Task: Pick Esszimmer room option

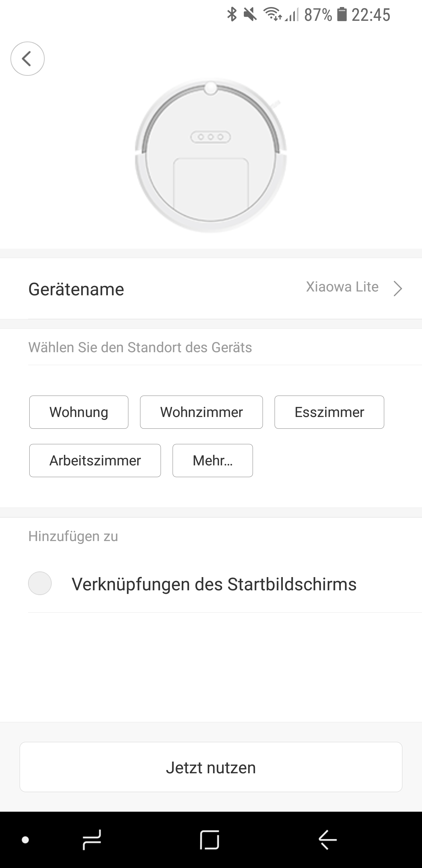Action: pos(329,412)
